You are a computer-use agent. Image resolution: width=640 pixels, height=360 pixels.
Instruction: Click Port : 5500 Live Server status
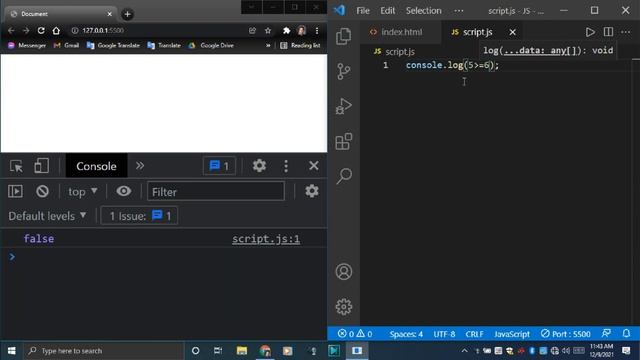pos(566,334)
